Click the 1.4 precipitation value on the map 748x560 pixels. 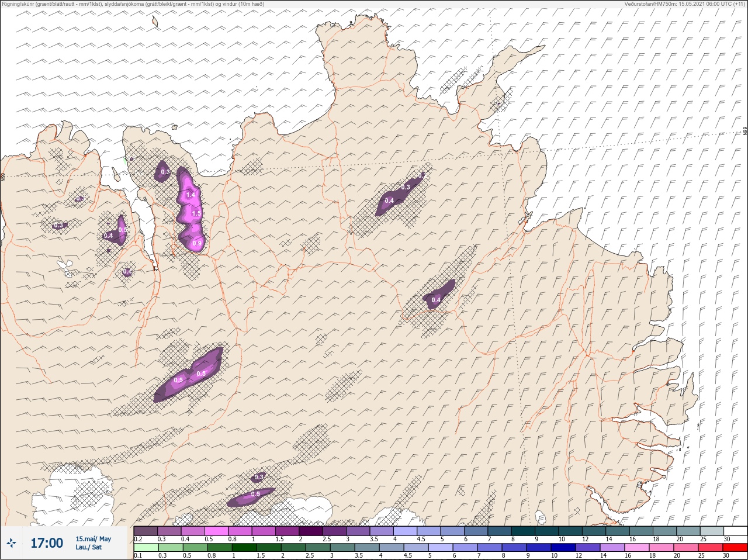pos(190,195)
